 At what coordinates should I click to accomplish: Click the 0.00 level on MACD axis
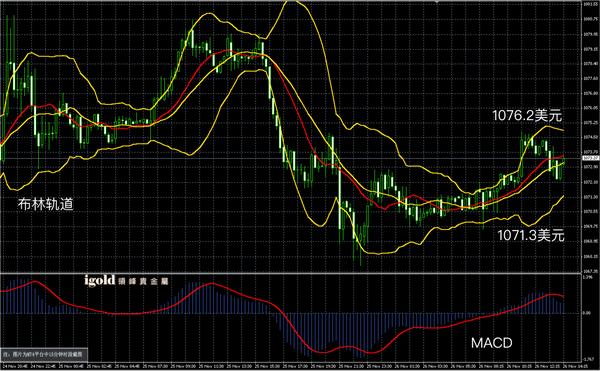587,313
